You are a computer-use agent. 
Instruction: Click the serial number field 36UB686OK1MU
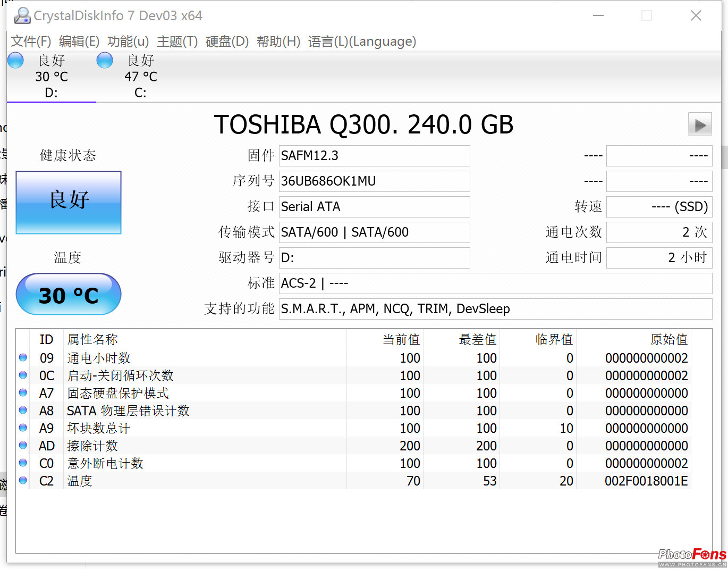click(374, 181)
